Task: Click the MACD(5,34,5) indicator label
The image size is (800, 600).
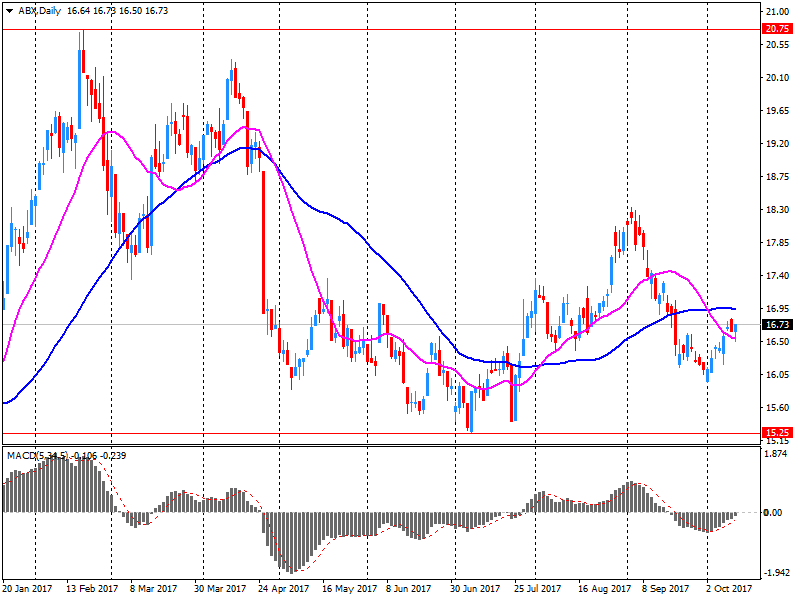Action: click(37, 455)
